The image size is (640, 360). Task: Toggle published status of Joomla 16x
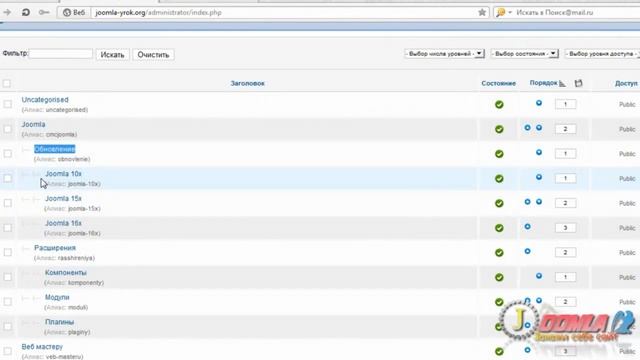tap(499, 228)
